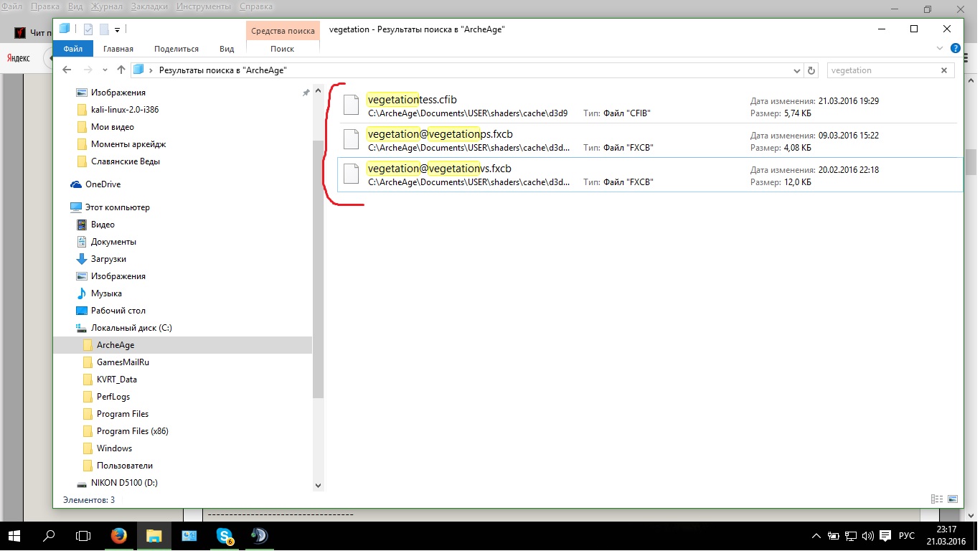Click the Локальный диск (C:) drive icon
This screenshot has height=551, width=980.
[x=82, y=328]
